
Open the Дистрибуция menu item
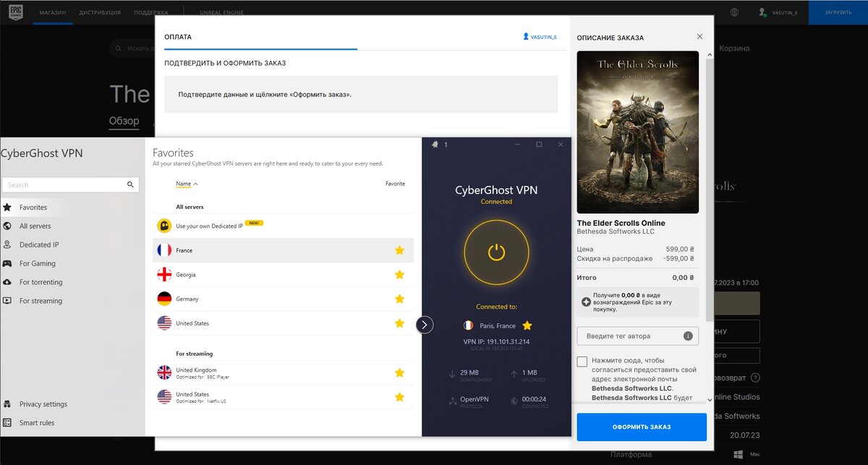pyautogui.click(x=100, y=12)
